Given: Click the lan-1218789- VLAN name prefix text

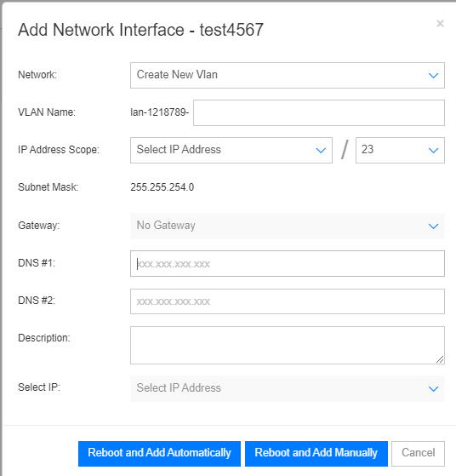Looking at the screenshot, I should click(160, 112).
